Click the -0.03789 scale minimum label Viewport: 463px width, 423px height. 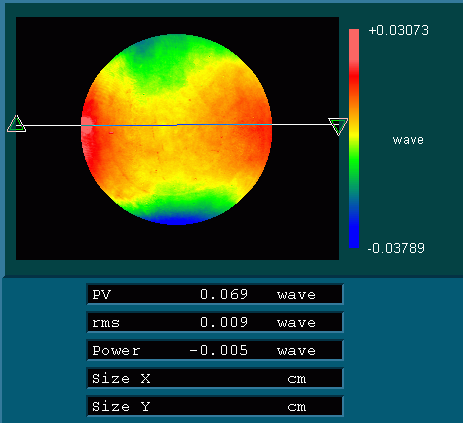point(396,248)
